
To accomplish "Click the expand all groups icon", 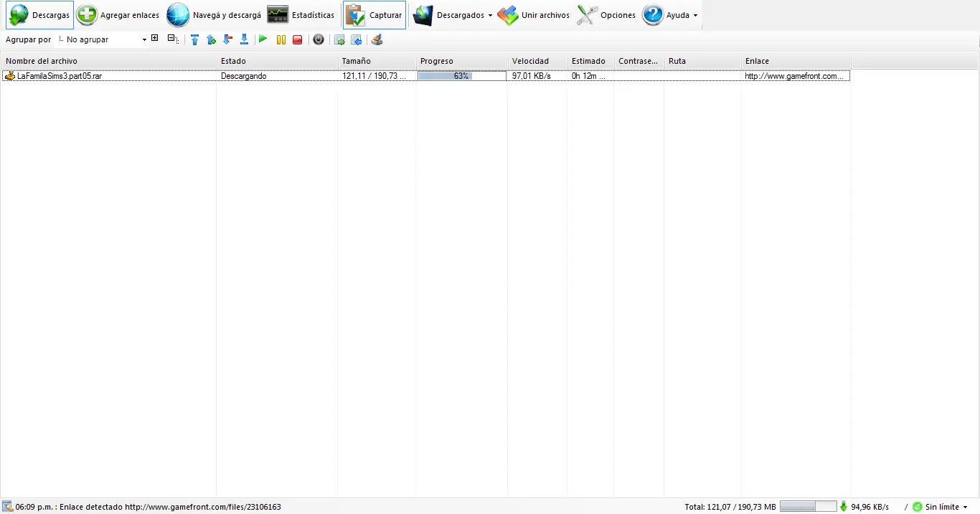I will pos(155,38).
